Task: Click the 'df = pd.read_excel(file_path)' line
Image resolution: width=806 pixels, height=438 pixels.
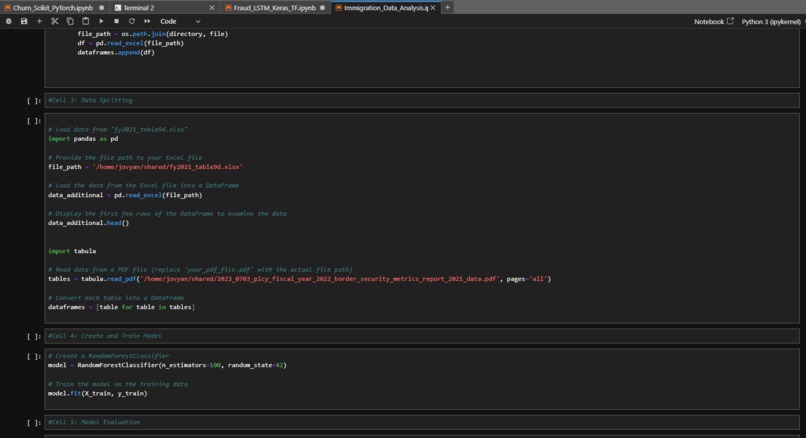Action: coord(131,43)
